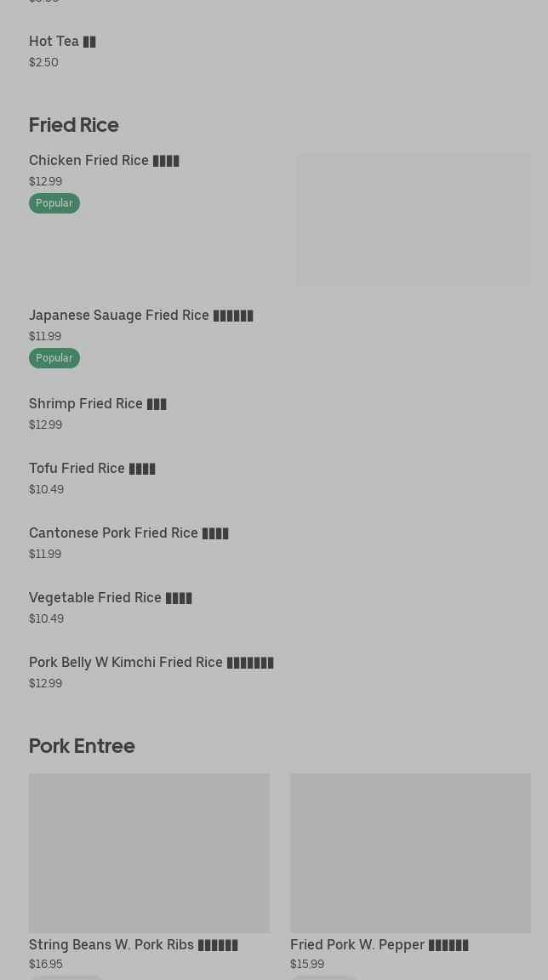Choose the Tofu Fried Rice item
Viewport: 548px width, 980px height.
tap(92, 468)
